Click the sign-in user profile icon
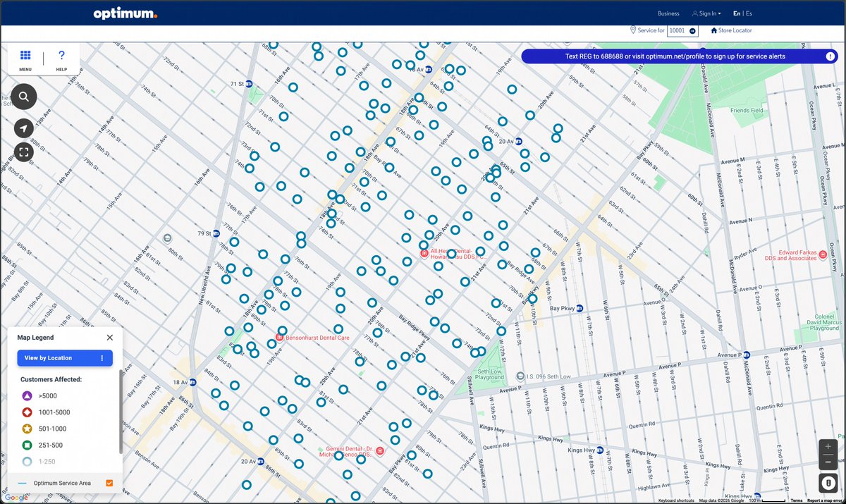 [x=694, y=13]
